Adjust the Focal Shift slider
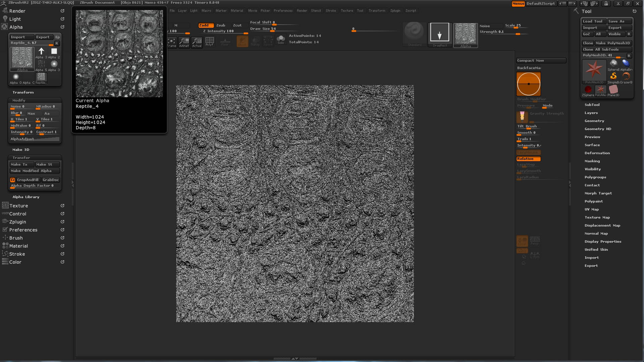This screenshot has width=644, height=362. point(273,22)
